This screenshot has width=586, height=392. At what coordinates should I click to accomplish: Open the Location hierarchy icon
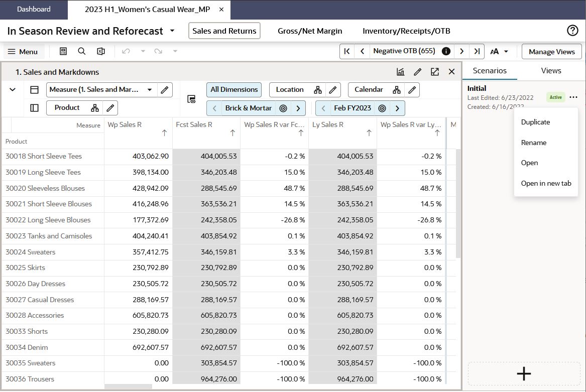(x=318, y=90)
